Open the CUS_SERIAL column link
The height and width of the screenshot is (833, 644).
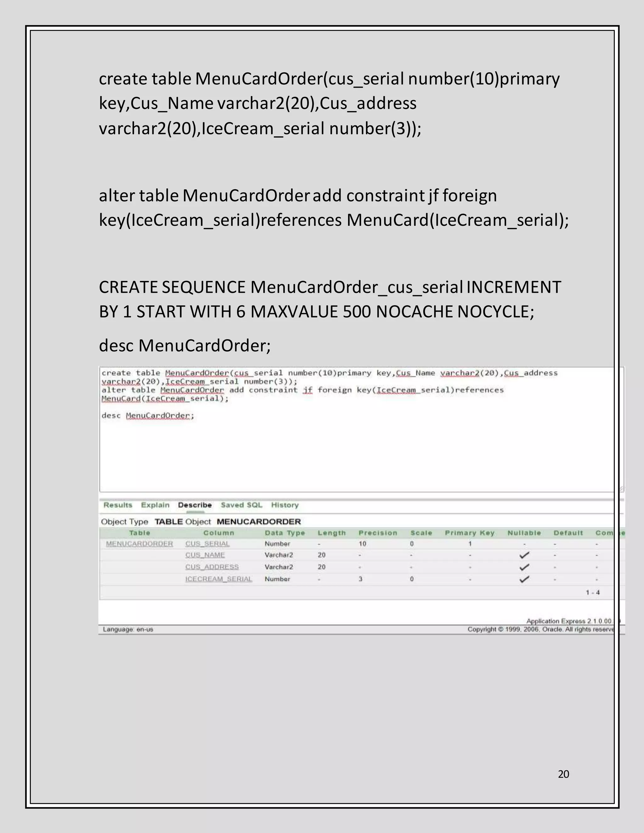[x=207, y=544]
